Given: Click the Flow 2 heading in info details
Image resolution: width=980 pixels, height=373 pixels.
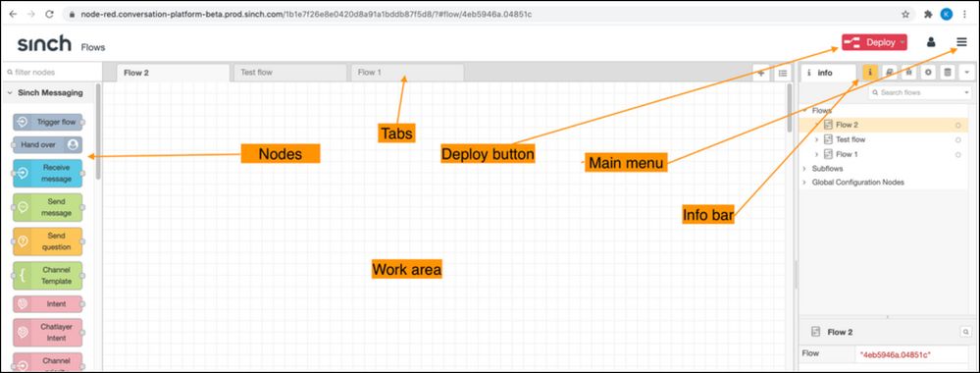Looking at the screenshot, I should coord(840,333).
